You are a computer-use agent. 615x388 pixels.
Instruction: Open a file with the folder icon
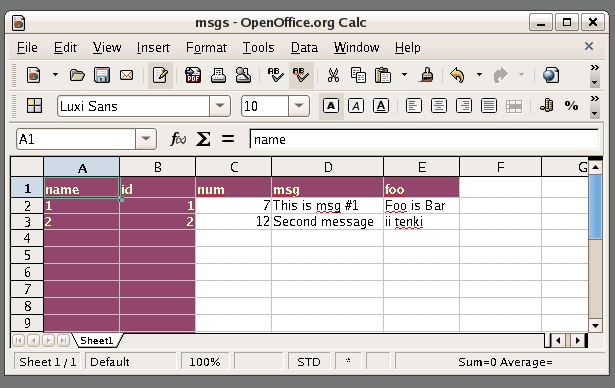[77, 75]
